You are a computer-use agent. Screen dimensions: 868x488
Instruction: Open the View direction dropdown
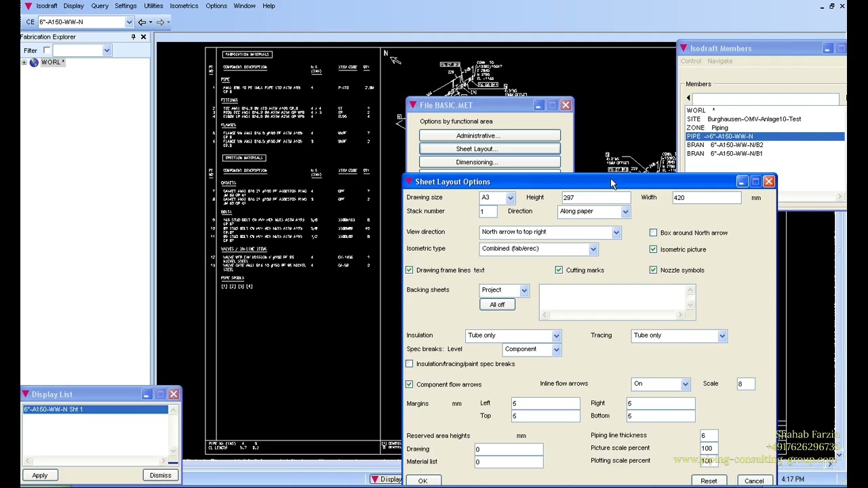(616, 232)
